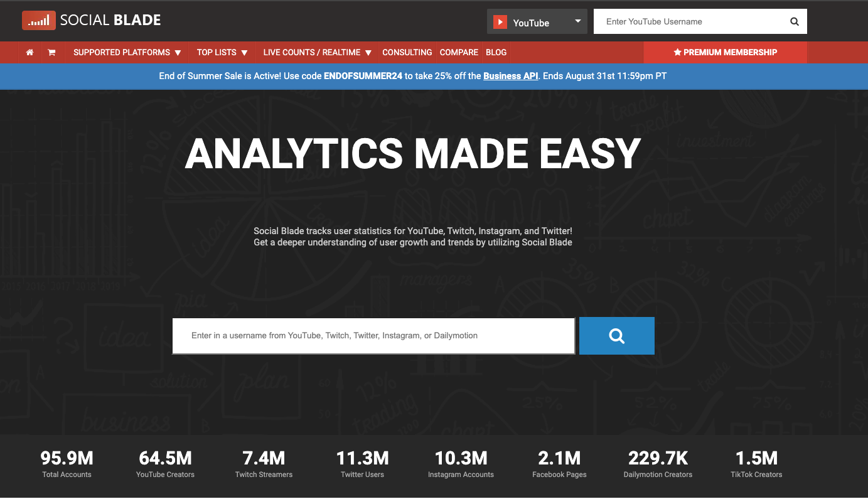Click the Premium Membership button
Viewport: 868px width, 499px height.
pyautogui.click(x=726, y=53)
